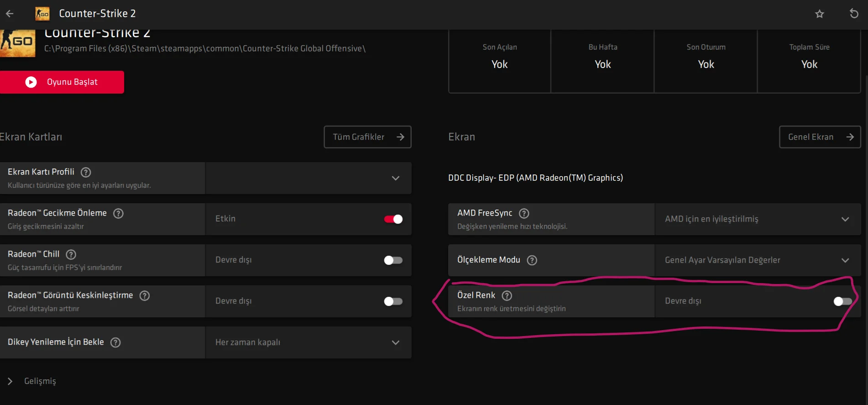Viewport: 868px width, 405px height.
Task: Turn on the Özel Renk toggle
Action: pos(842,301)
